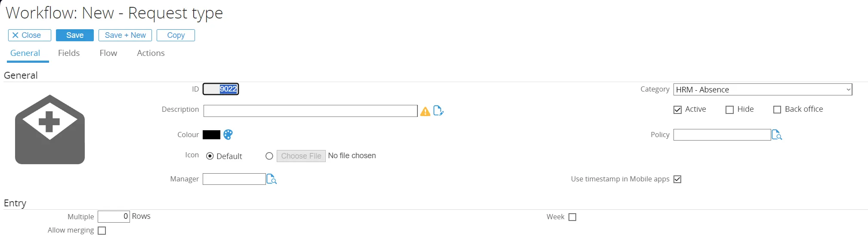Enable the Allow merging checkbox
868x239 pixels.
pyautogui.click(x=102, y=231)
